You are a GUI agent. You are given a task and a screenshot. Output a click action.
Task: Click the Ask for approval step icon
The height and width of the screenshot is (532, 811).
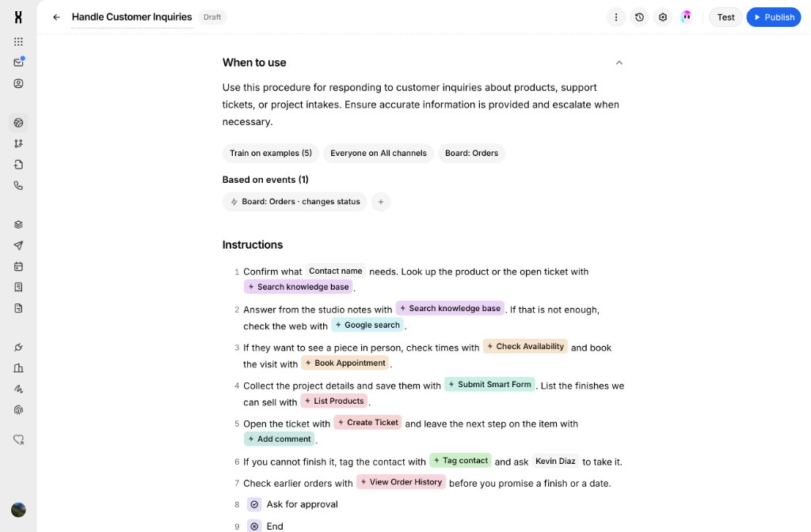click(x=254, y=504)
